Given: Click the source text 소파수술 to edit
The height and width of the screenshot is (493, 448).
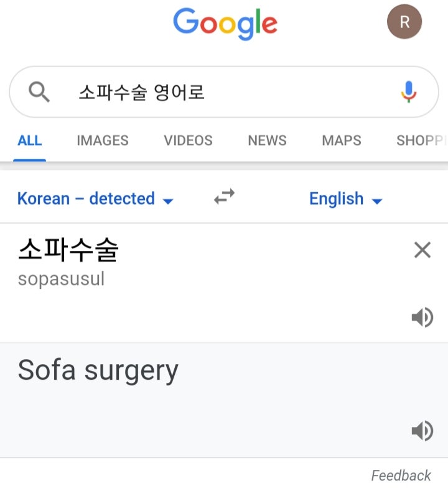Looking at the screenshot, I should (68, 250).
